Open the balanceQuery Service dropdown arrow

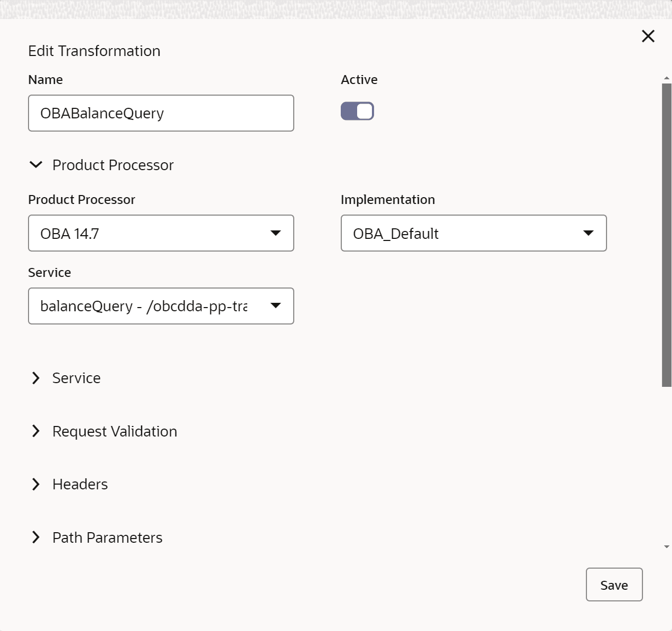(x=275, y=305)
